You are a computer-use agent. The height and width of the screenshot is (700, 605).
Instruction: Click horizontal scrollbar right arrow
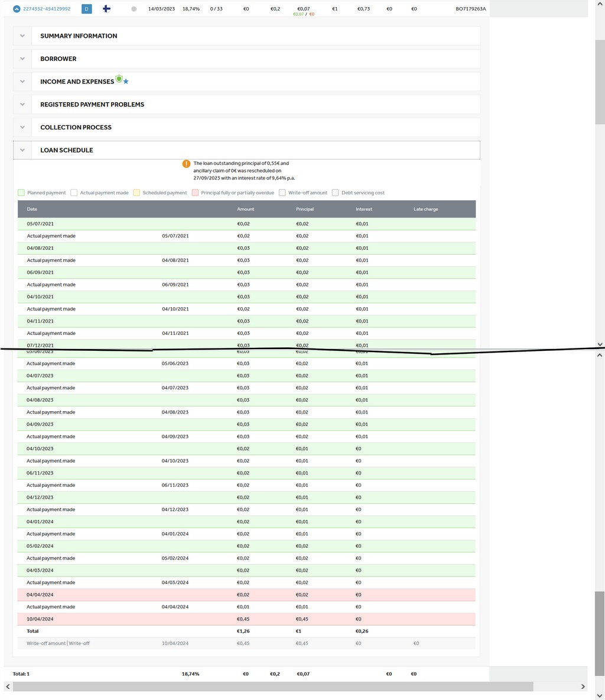(x=583, y=686)
